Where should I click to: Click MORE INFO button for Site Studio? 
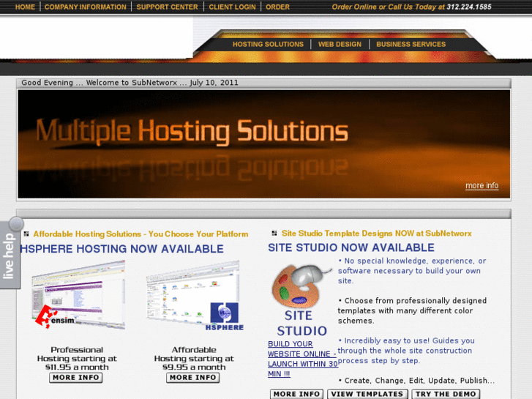pos(296,394)
